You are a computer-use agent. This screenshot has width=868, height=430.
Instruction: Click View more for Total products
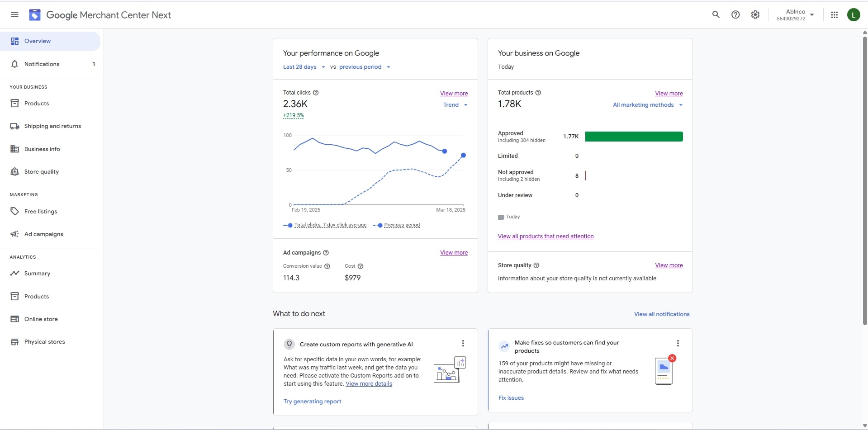[x=669, y=94]
